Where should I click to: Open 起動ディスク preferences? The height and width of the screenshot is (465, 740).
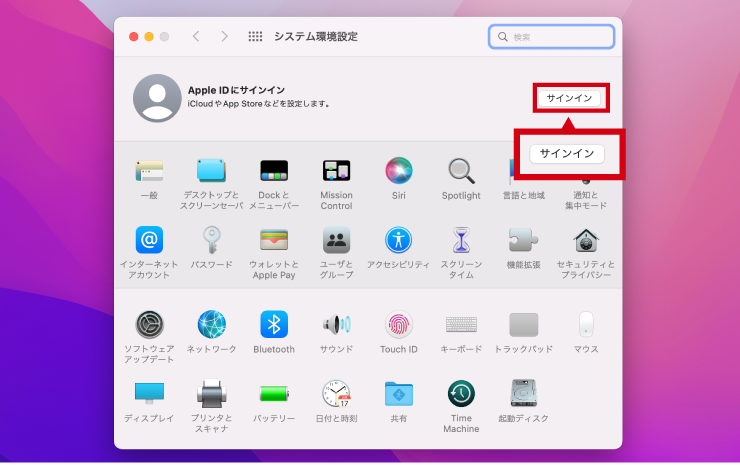523,394
